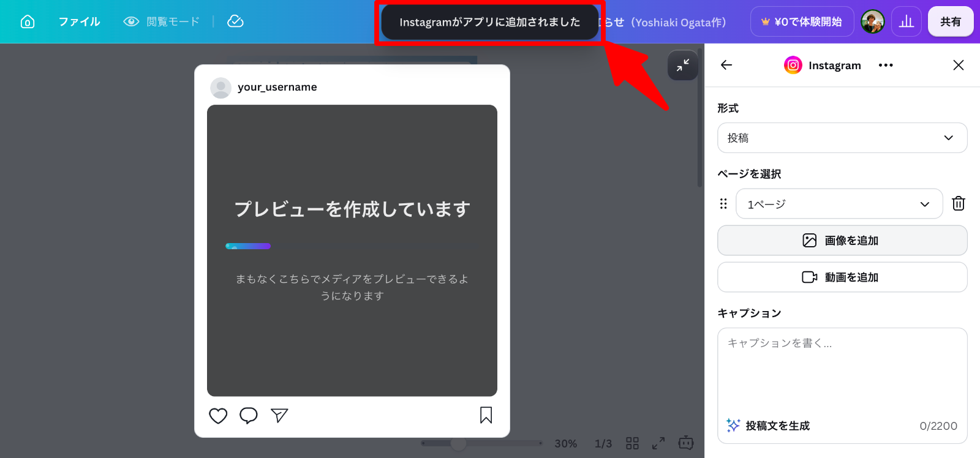The image size is (980, 458).
Task: Click the 1/3 page counter
Action: (603, 443)
